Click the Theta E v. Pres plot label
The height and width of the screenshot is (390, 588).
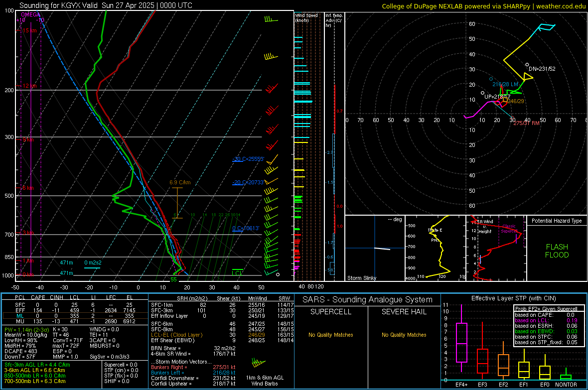click(435, 235)
